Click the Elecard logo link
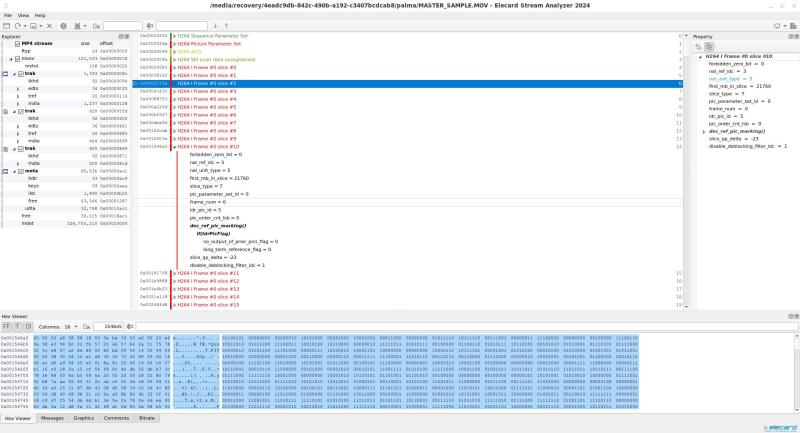The width and height of the screenshot is (800, 433). 782,427
